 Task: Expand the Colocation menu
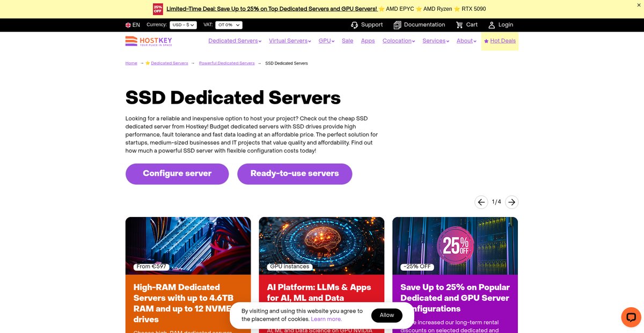pyautogui.click(x=399, y=41)
